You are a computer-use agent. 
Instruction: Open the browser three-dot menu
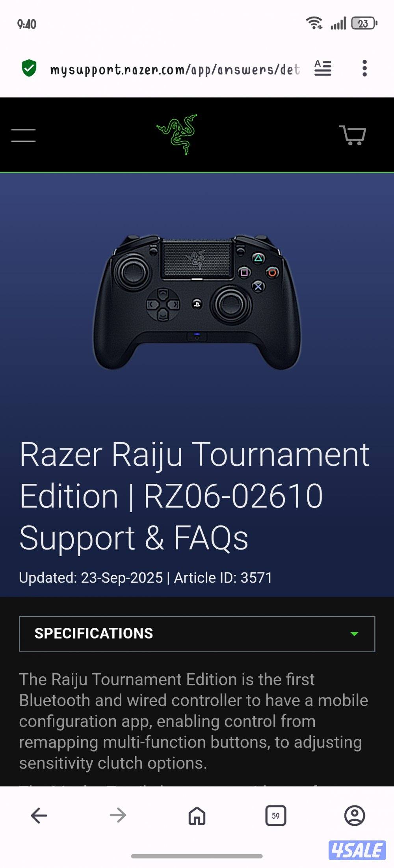[364, 68]
